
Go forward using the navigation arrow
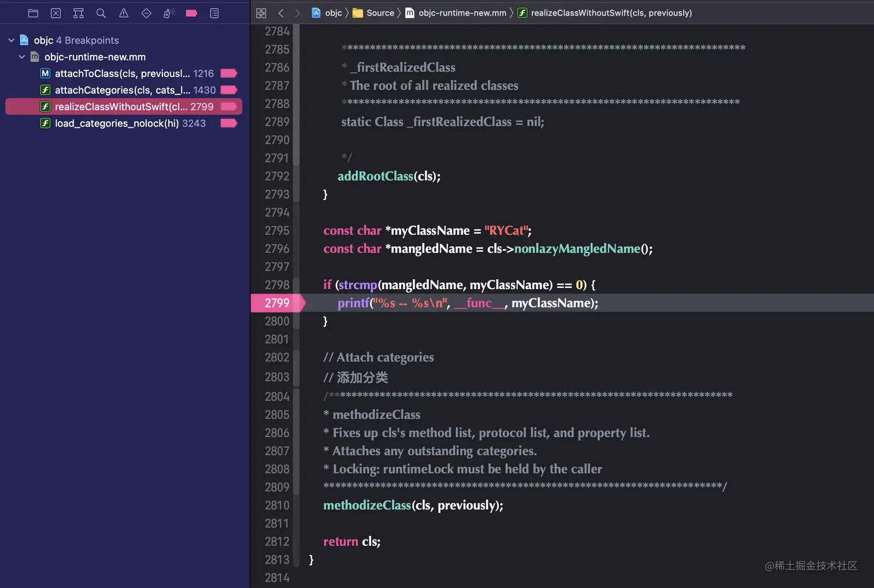click(x=297, y=13)
